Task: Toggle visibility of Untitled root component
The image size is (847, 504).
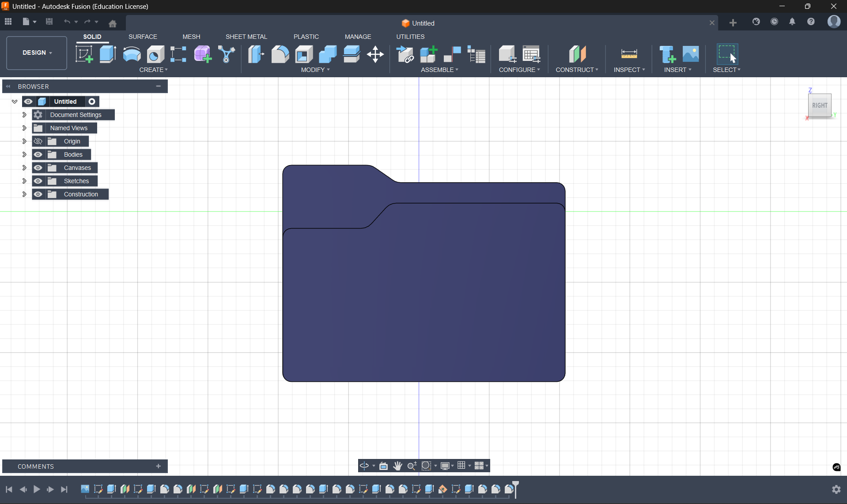Action: pos(28,102)
